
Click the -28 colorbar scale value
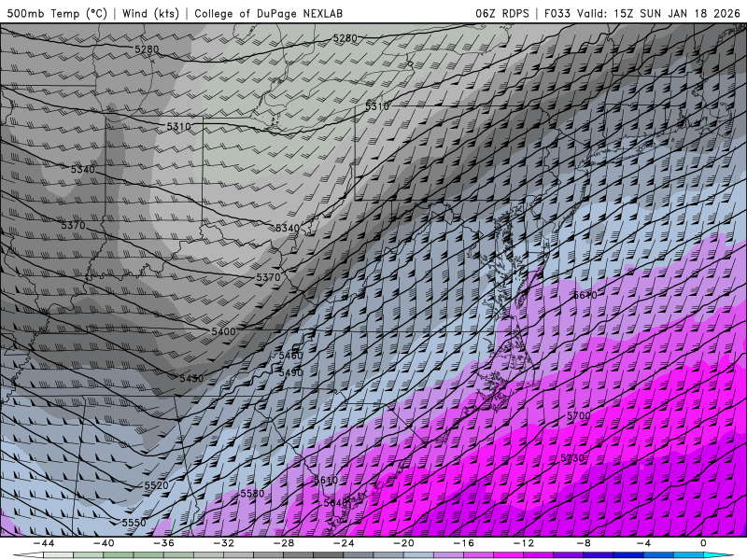pyautogui.click(x=284, y=543)
